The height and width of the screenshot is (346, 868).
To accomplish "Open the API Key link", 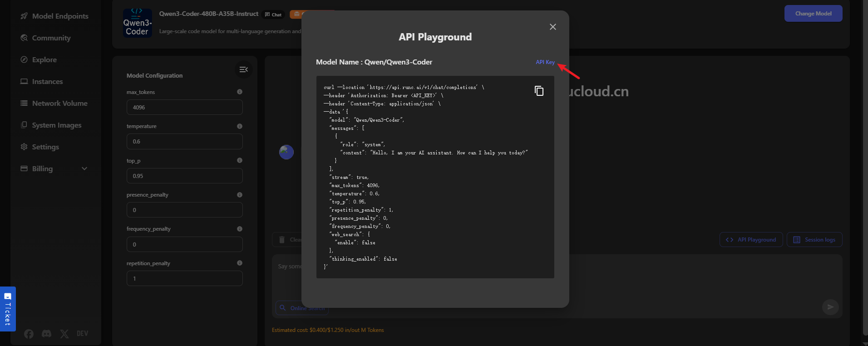I will 545,62.
